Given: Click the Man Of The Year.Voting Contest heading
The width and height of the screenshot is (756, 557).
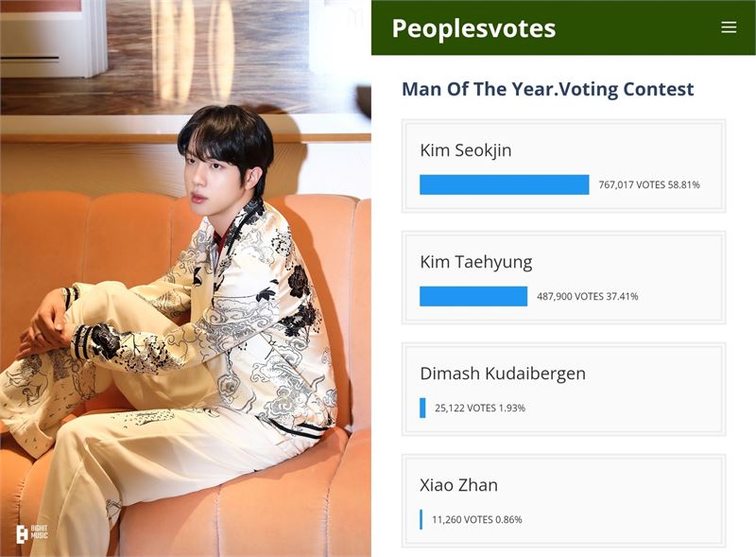Looking at the screenshot, I should (548, 89).
